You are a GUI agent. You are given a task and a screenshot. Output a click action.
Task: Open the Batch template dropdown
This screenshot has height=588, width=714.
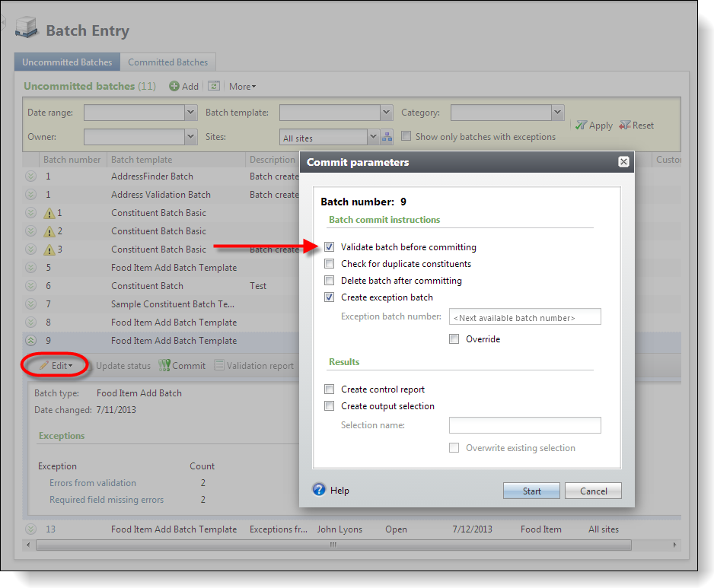pyautogui.click(x=386, y=113)
